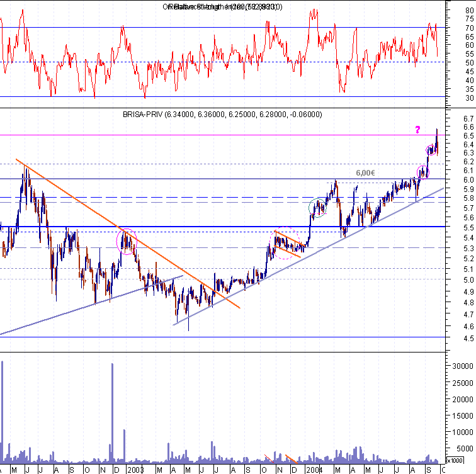Click RSI axis value 80

469,10
